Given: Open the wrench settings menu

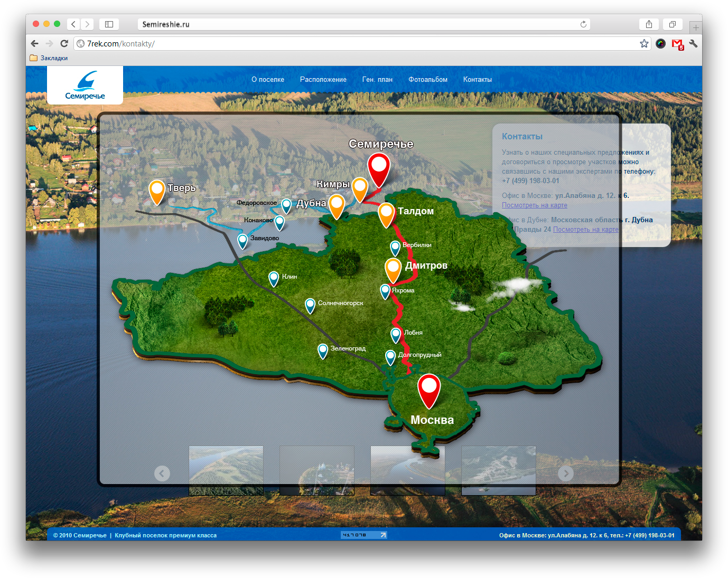Looking at the screenshot, I should (693, 44).
